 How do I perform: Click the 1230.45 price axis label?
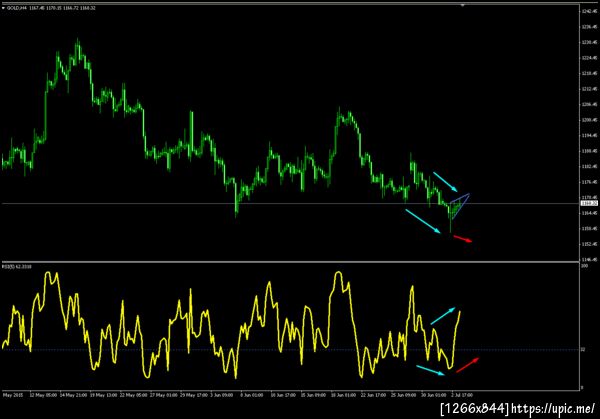(589, 42)
